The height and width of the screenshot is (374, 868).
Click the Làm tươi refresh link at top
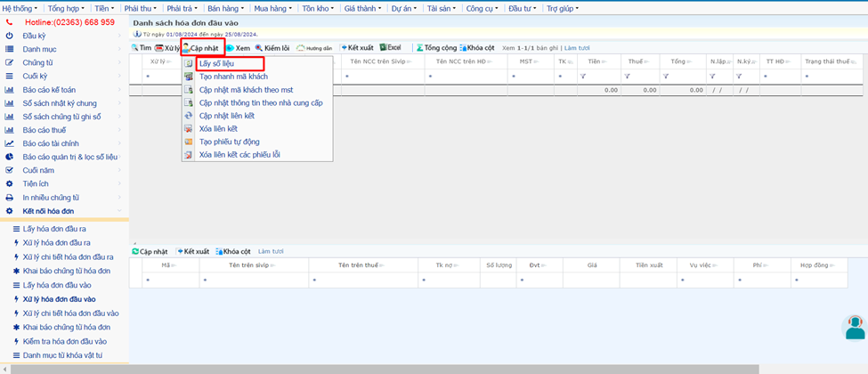tap(576, 47)
